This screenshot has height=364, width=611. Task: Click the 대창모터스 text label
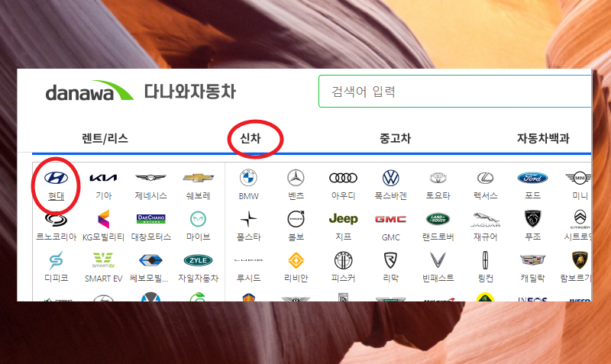pyautogui.click(x=150, y=237)
